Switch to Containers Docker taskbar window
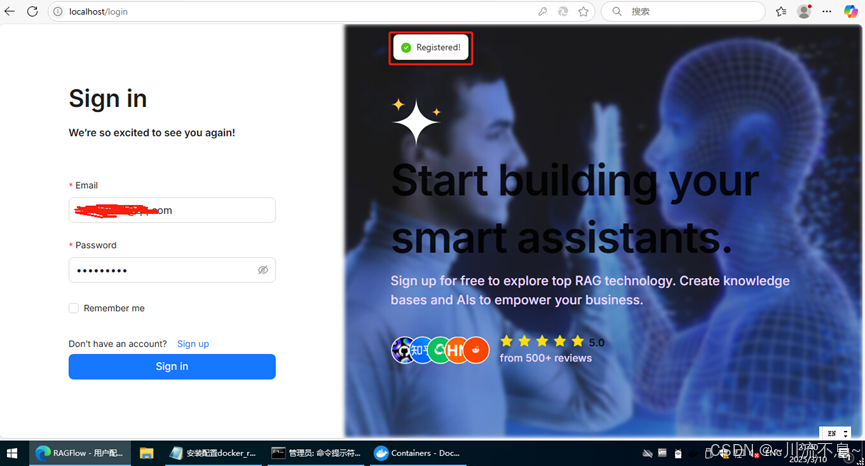Image resolution: width=865 pixels, height=466 pixels. coord(418,453)
